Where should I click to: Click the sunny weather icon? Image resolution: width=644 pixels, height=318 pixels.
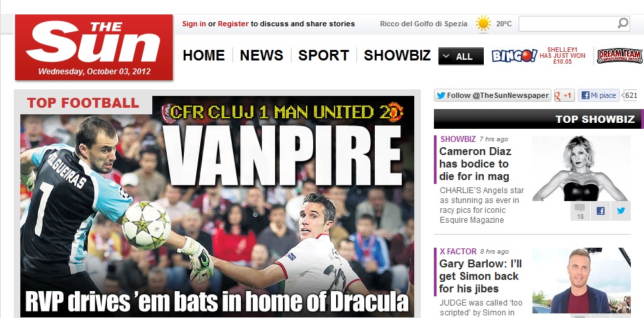483,24
